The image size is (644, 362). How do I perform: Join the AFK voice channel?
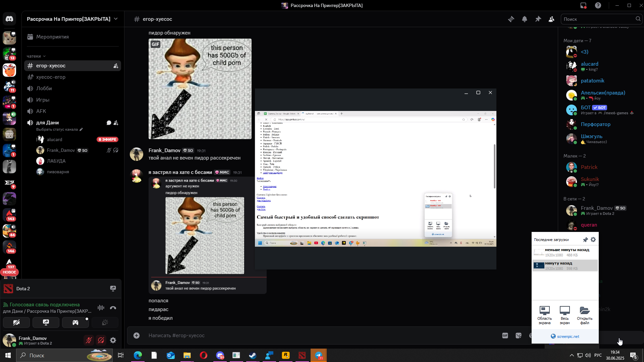click(72, 111)
